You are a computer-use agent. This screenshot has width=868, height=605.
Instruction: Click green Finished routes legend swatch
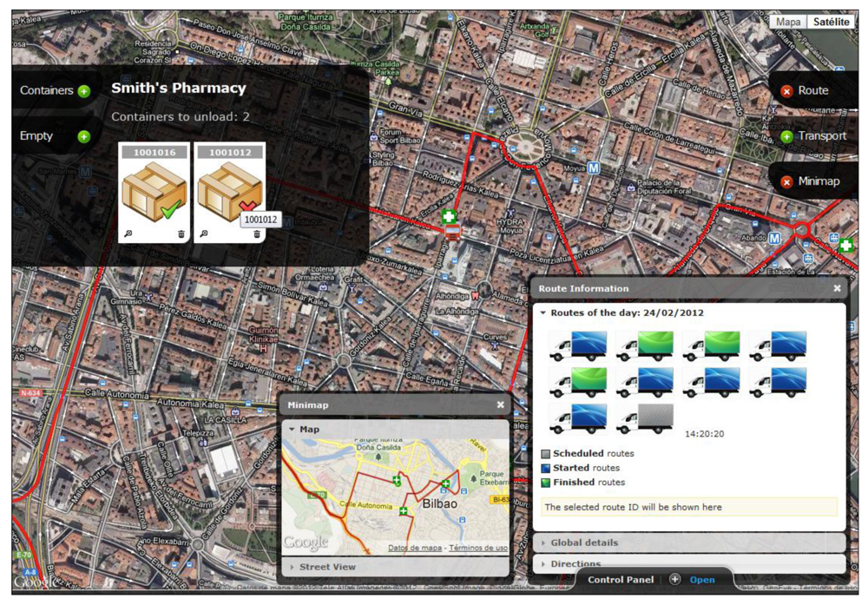545,483
